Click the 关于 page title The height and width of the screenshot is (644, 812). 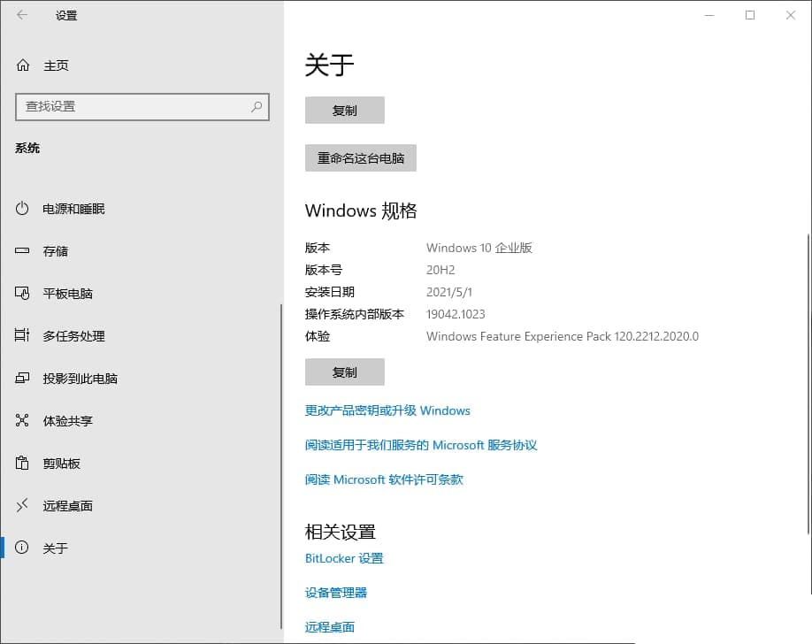[x=329, y=65]
